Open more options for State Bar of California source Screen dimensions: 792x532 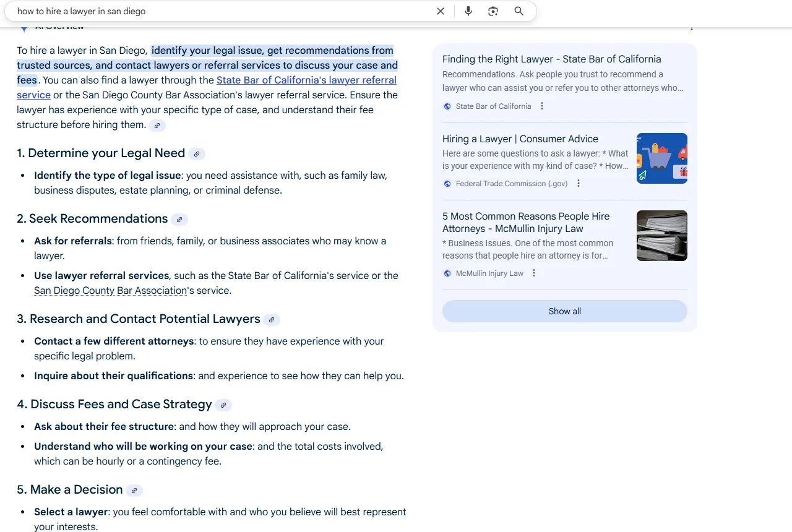pos(542,106)
